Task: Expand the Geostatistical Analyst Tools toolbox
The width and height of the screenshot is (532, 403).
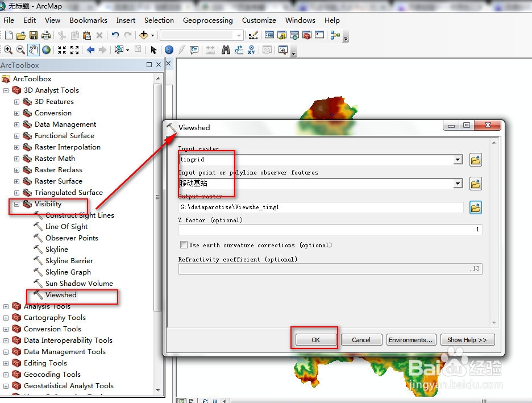Action: (x=6, y=386)
